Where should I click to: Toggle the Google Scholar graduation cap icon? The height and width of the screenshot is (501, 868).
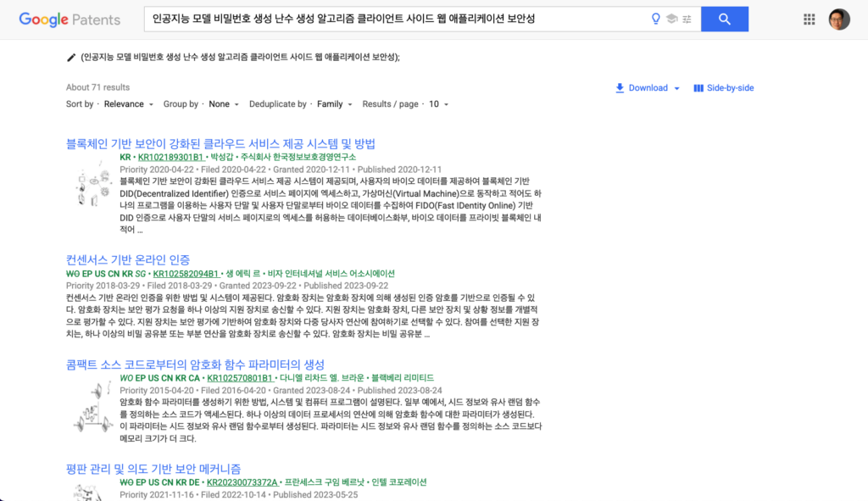[671, 19]
